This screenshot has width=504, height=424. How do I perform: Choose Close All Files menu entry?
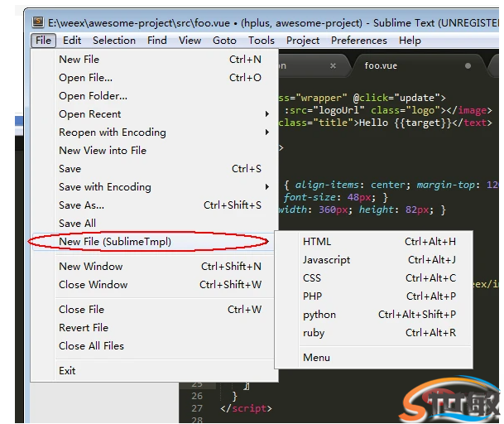pos(154,346)
